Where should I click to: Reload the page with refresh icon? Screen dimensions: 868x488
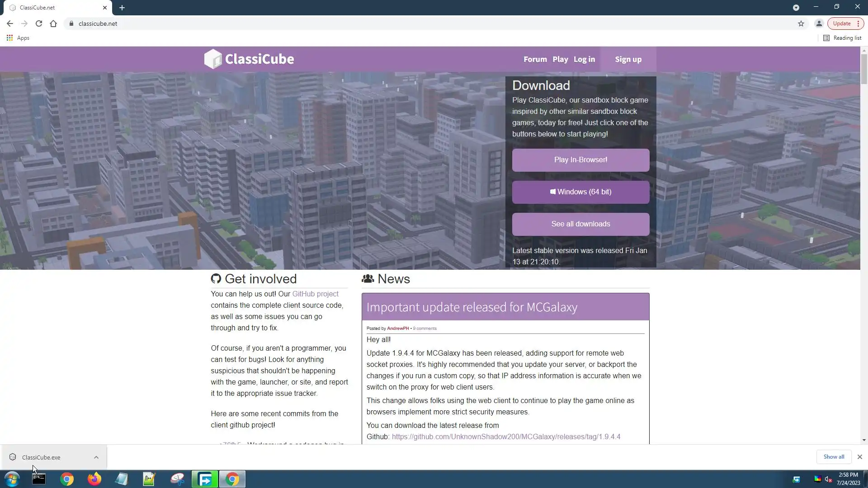pos(39,23)
